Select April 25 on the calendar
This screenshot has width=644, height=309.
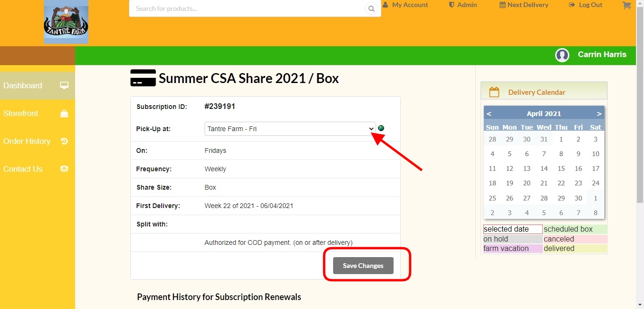coord(492,198)
